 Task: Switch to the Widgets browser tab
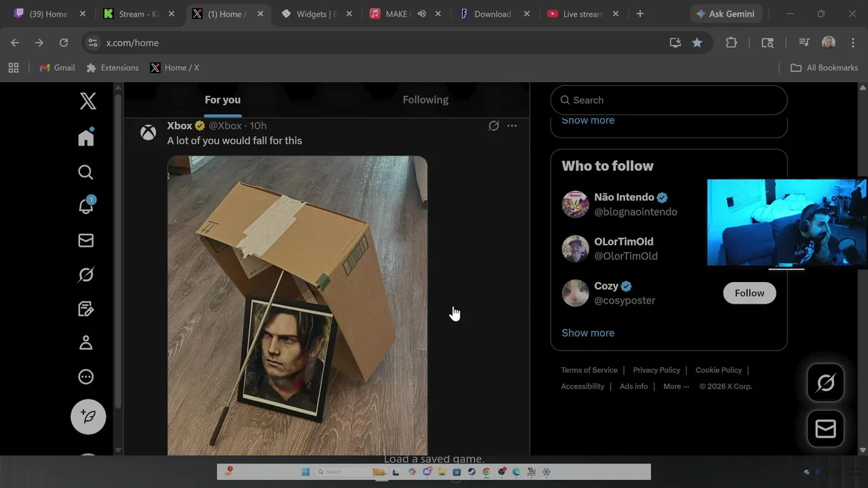pyautogui.click(x=316, y=14)
